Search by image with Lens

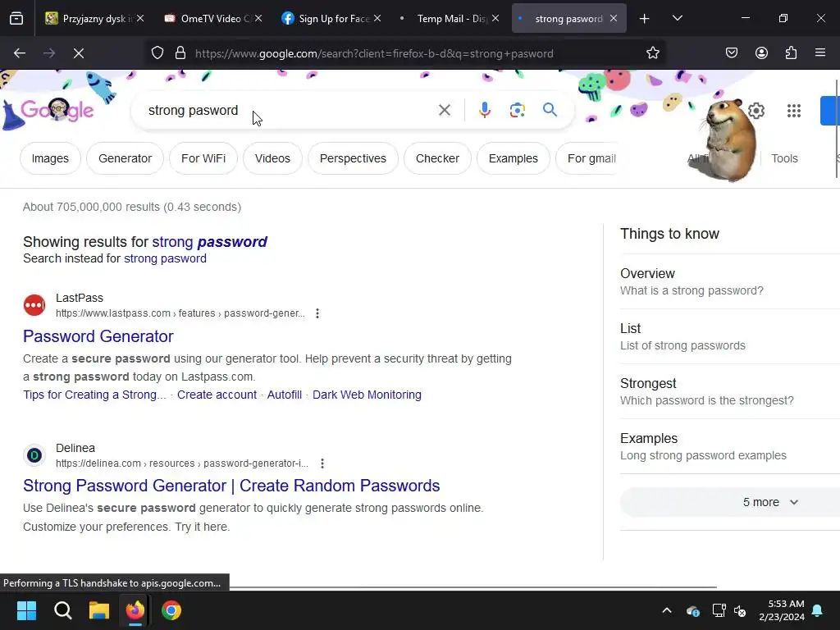517,111
